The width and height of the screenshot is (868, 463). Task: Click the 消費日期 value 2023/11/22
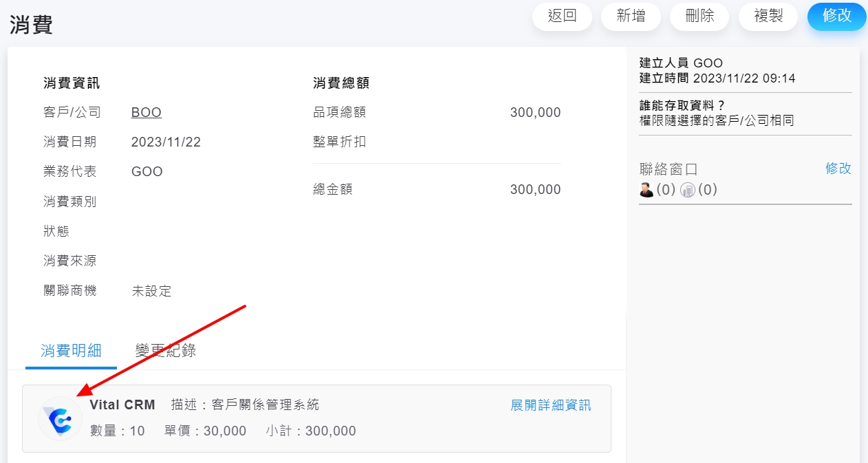(166, 142)
